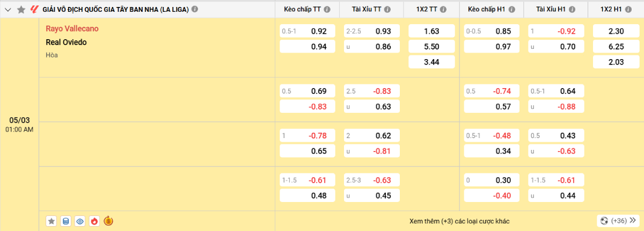
Task: Click info icon beside Kèo chấp TT
Action: [x=327, y=10]
